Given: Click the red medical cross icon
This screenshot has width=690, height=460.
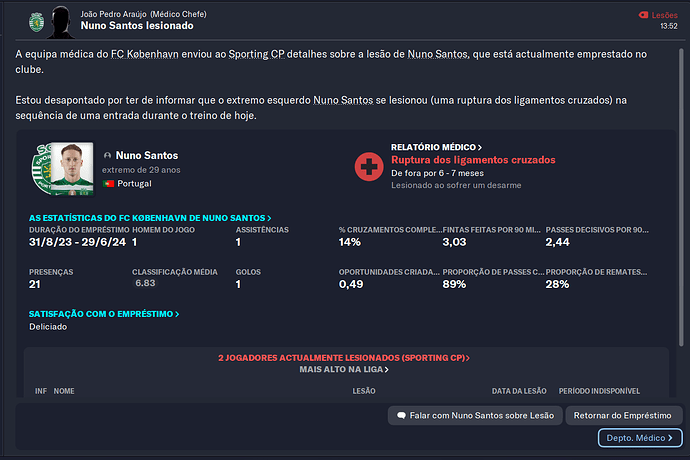Looking at the screenshot, I should point(369,167).
